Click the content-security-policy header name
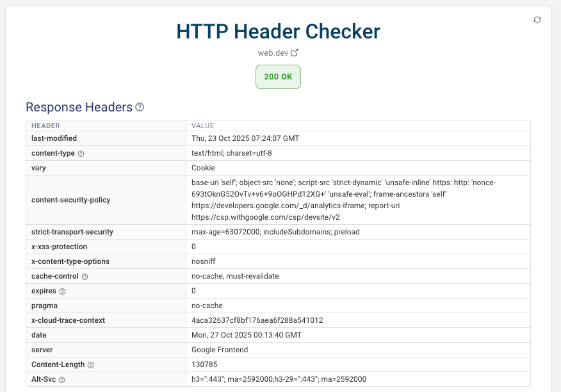The width and height of the screenshot is (561, 392). [x=70, y=200]
